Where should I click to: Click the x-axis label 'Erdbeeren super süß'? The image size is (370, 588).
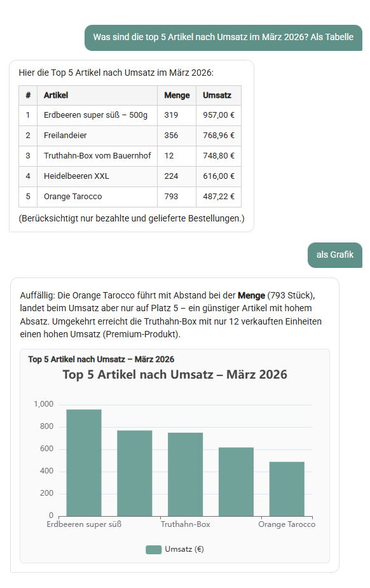[84, 524]
